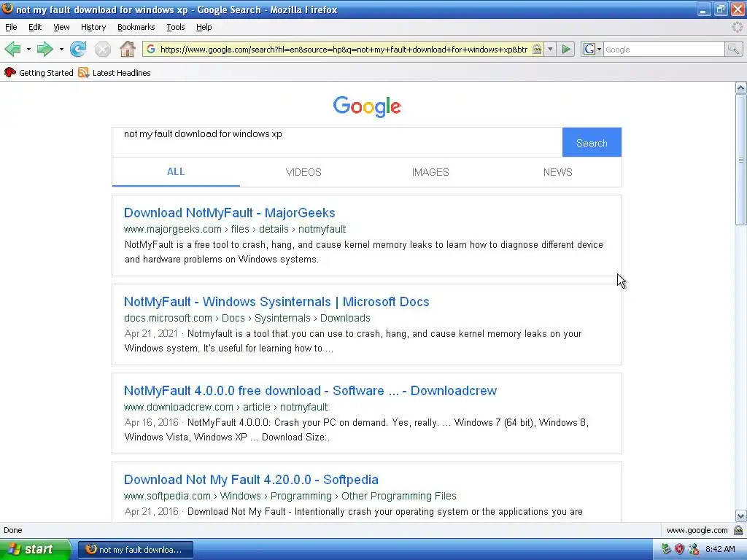This screenshot has width=747, height=560.
Task: Click the Getting Started bookmark label
Action: pos(46,73)
